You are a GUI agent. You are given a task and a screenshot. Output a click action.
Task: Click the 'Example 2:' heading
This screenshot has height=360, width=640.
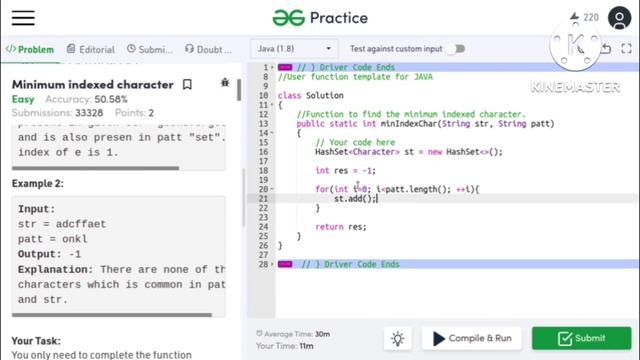tap(38, 184)
